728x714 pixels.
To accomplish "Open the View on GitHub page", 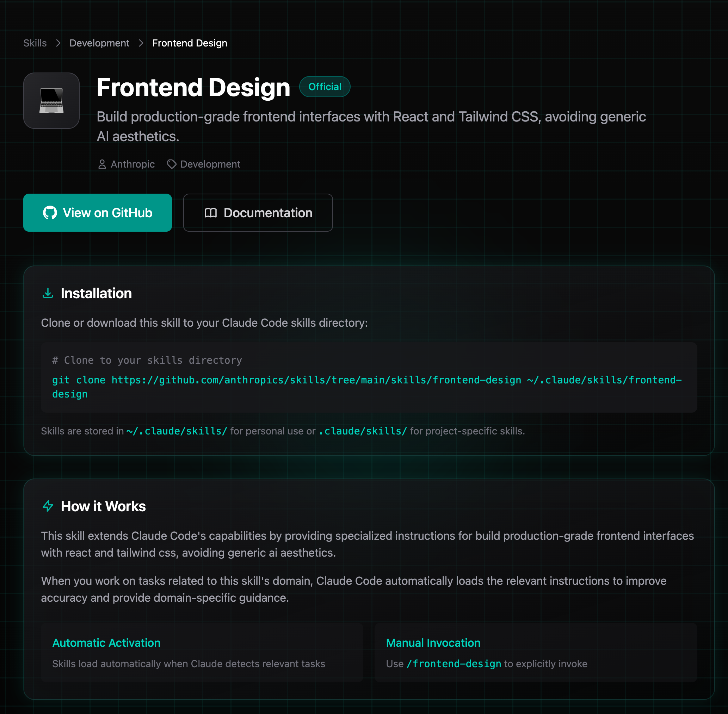I will 98,213.
